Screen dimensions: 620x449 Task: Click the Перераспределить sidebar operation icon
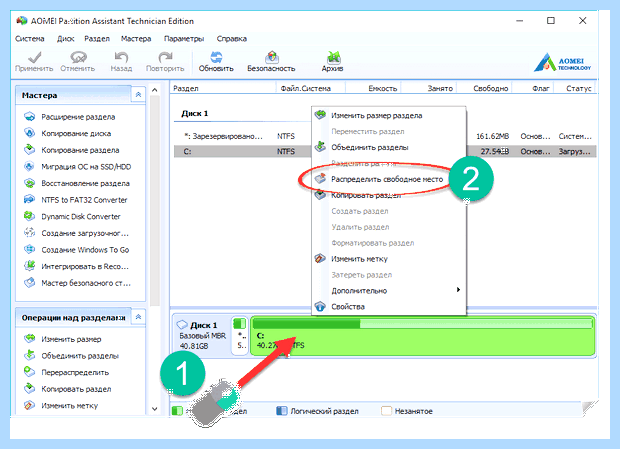click(30, 372)
